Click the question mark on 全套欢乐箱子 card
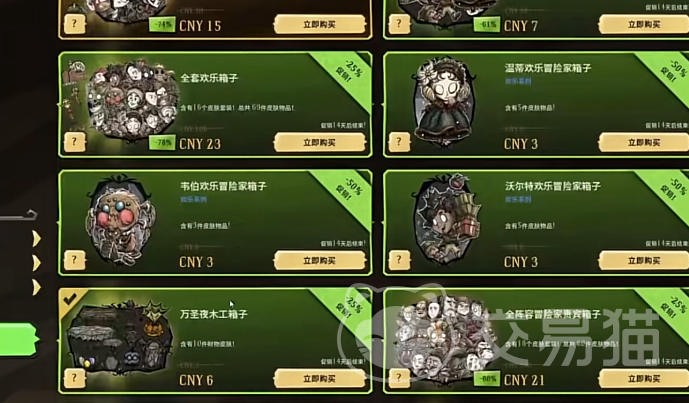The width and height of the screenshot is (689, 403). 74,142
